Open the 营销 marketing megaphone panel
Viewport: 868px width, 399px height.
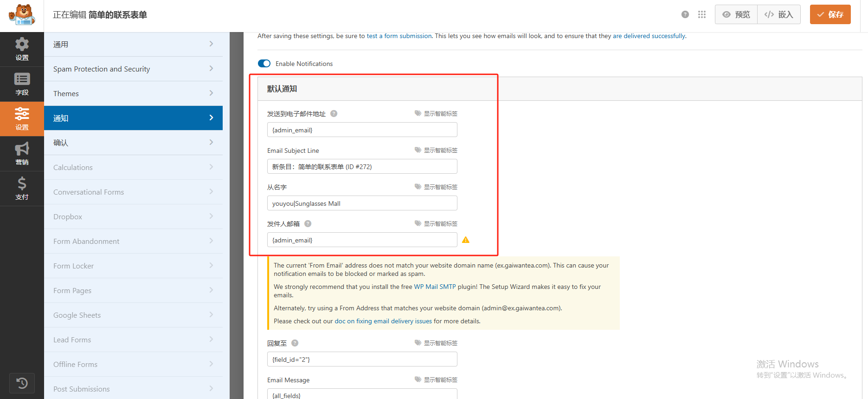pos(22,154)
